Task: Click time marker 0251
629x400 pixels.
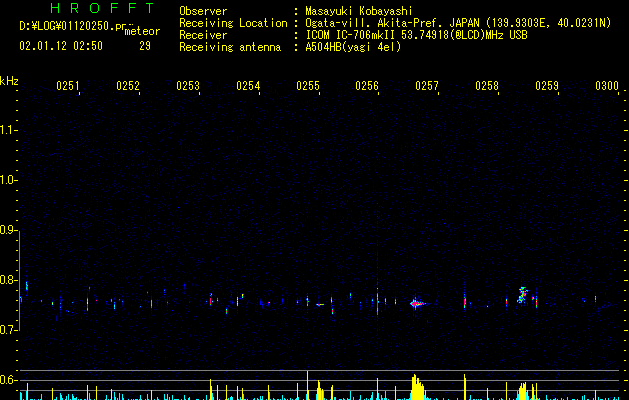Action: tap(67, 85)
